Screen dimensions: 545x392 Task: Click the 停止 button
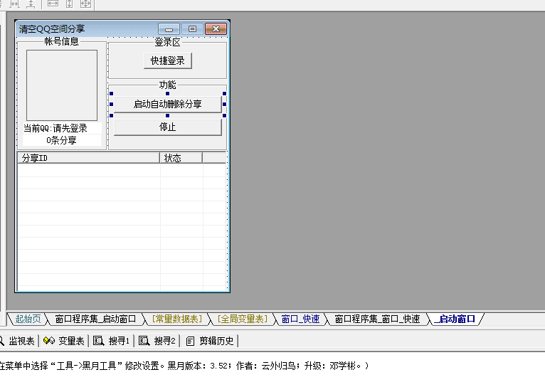click(167, 127)
